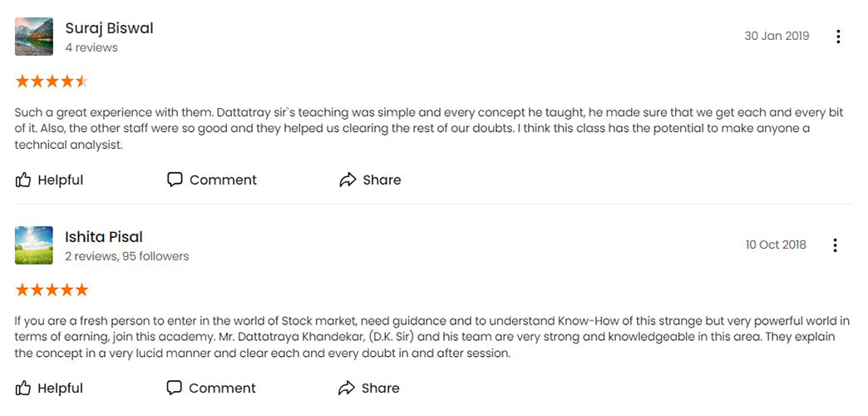
Task: Select Comment label on Suraj Biswal's review
Action: click(x=223, y=180)
